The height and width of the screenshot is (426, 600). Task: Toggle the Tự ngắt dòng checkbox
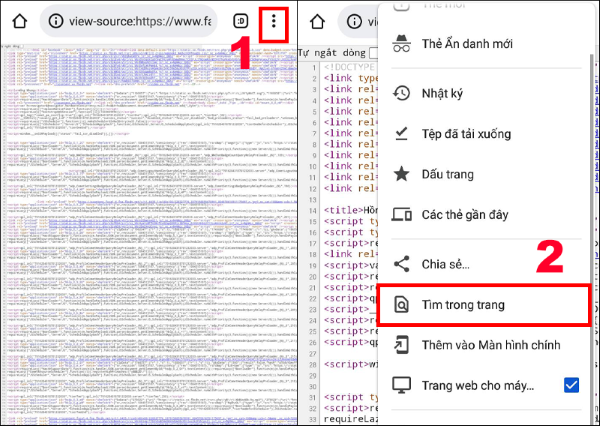374,51
